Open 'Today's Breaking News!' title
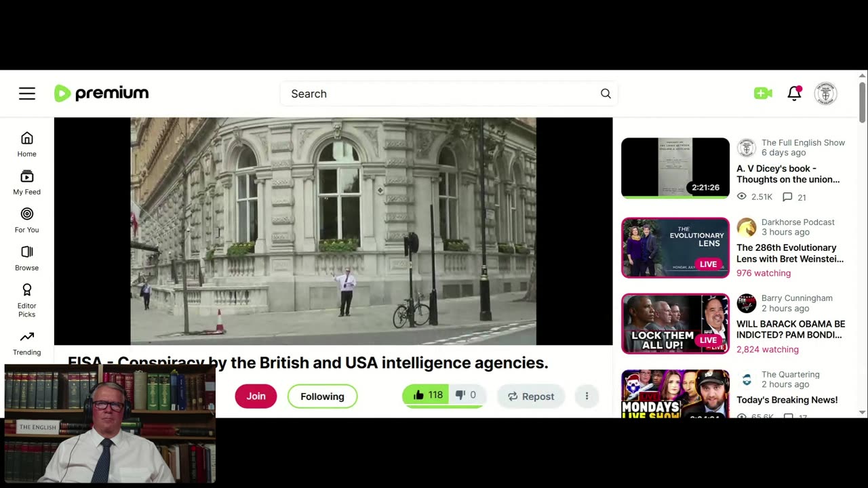Screen dimensions: 868x488 click(787, 400)
